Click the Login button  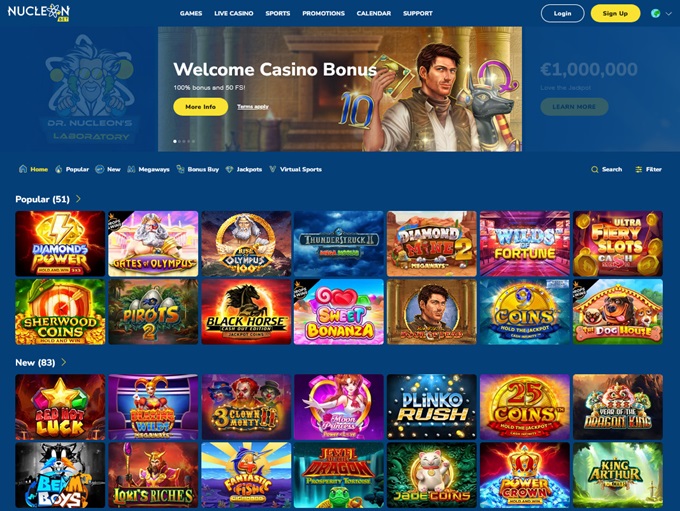(x=562, y=13)
